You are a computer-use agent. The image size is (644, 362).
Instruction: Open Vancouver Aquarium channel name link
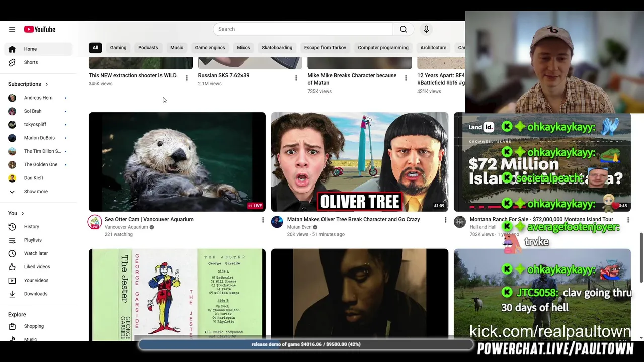(126, 227)
